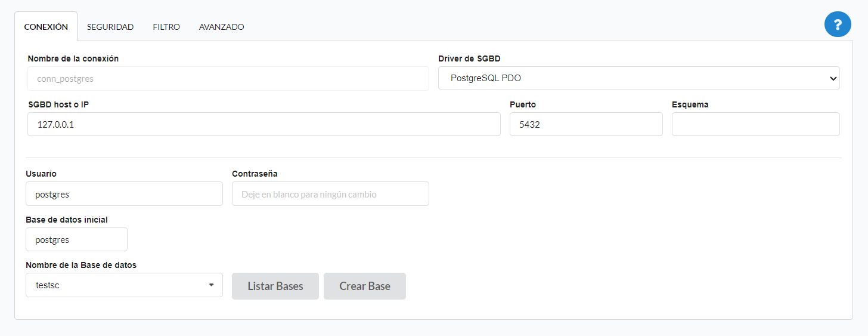Switch to the SEGURIDAD tab

tap(110, 27)
